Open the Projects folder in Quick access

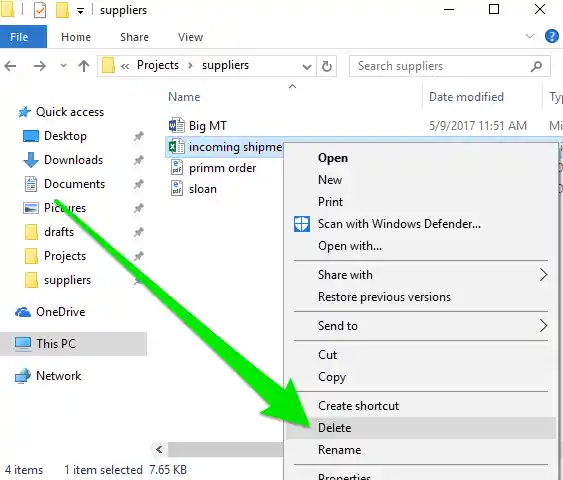(x=65, y=256)
